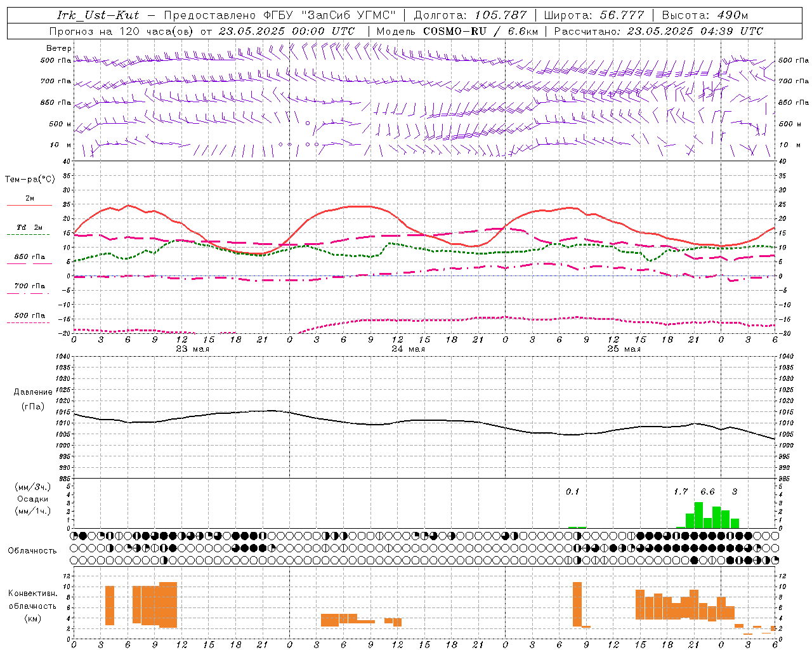
Task: Click the 700 гПа temperature legend label
Action: coord(29,286)
